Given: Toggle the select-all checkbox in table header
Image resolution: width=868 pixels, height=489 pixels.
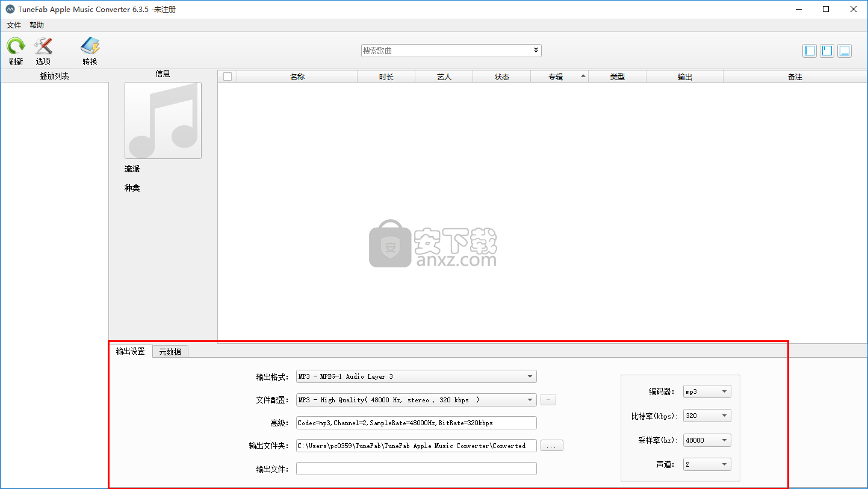Looking at the screenshot, I should tap(228, 76).
